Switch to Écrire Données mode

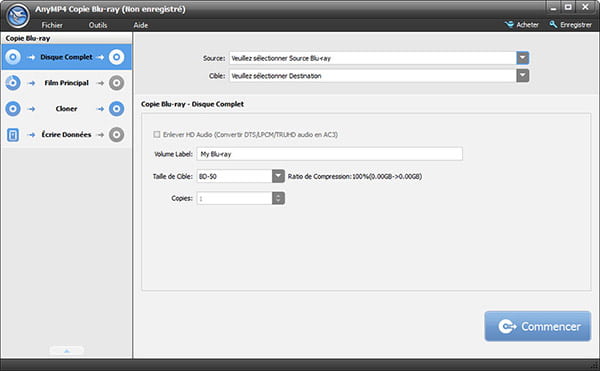pos(66,135)
